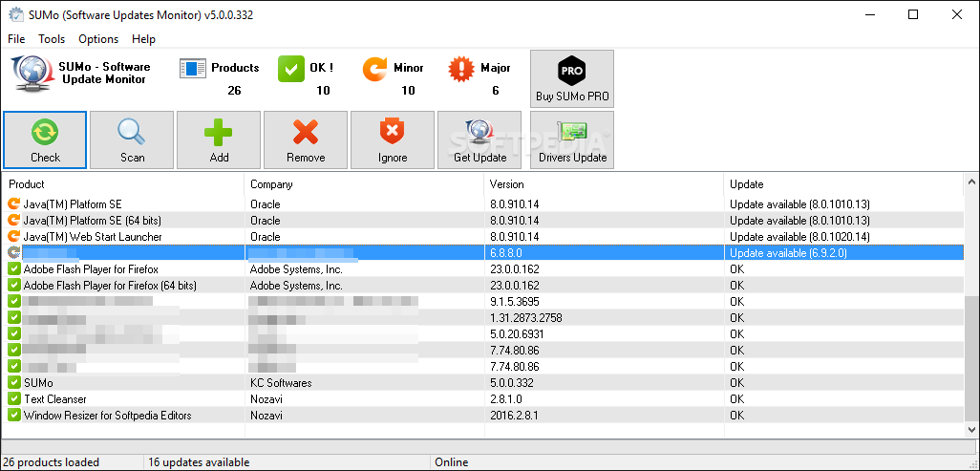The width and height of the screenshot is (980, 471).
Task: Click green check icon beside SUMo row
Action: click(13, 383)
